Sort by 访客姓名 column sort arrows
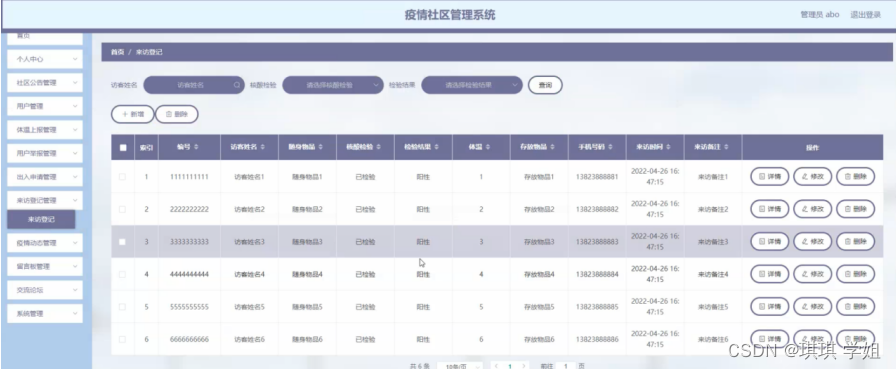The height and width of the screenshot is (369, 896). pyautogui.click(x=262, y=147)
